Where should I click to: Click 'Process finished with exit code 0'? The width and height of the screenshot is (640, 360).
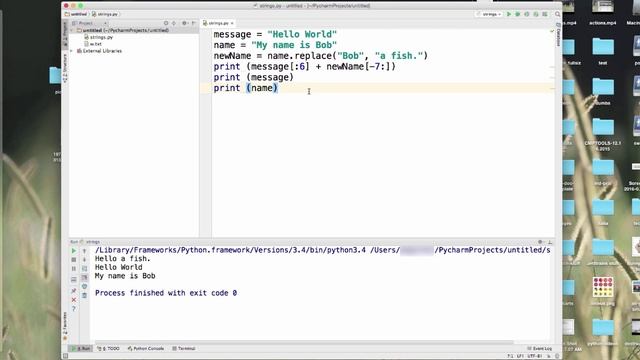coord(166,293)
